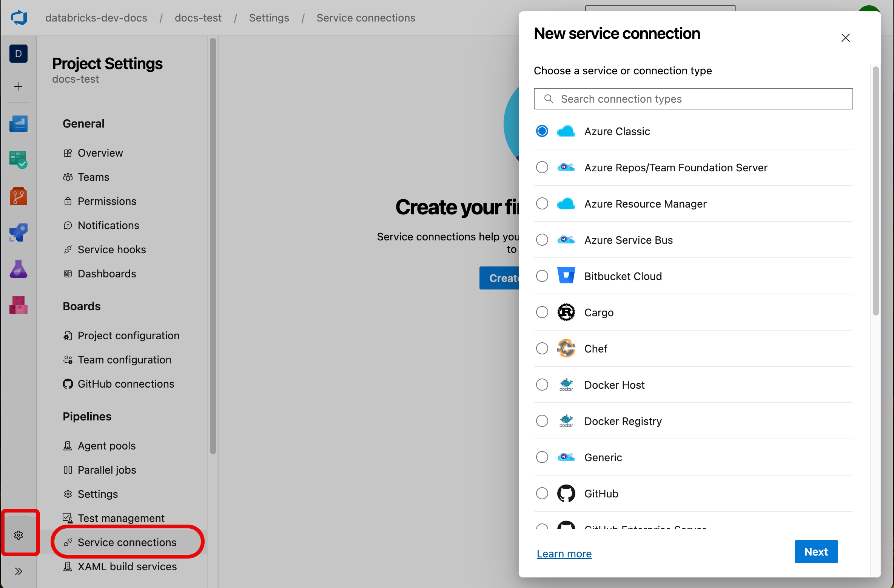Viewport: 894px width, 588px height.
Task: Select the Azure Resource Manager option
Action: [543, 203]
